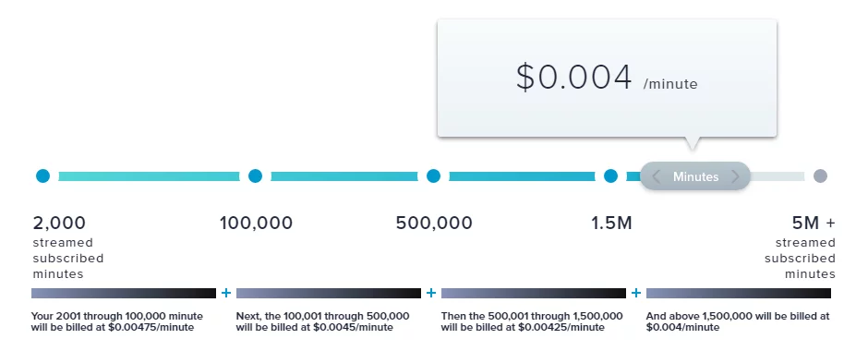Image resolution: width=868 pixels, height=351 pixels.
Task: Select the gray 5M+ slider end dot
Action: click(820, 176)
